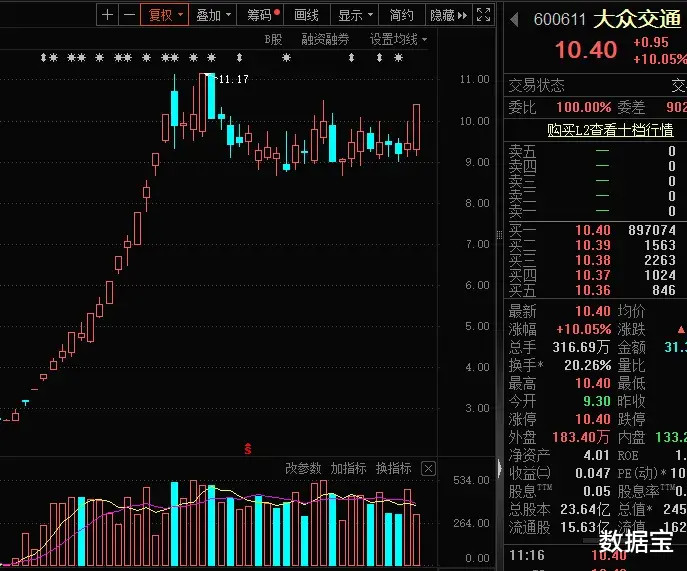Image resolution: width=687 pixels, height=571 pixels.
Task: Click 买一 bid price 10.40
Action: point(592,230)
